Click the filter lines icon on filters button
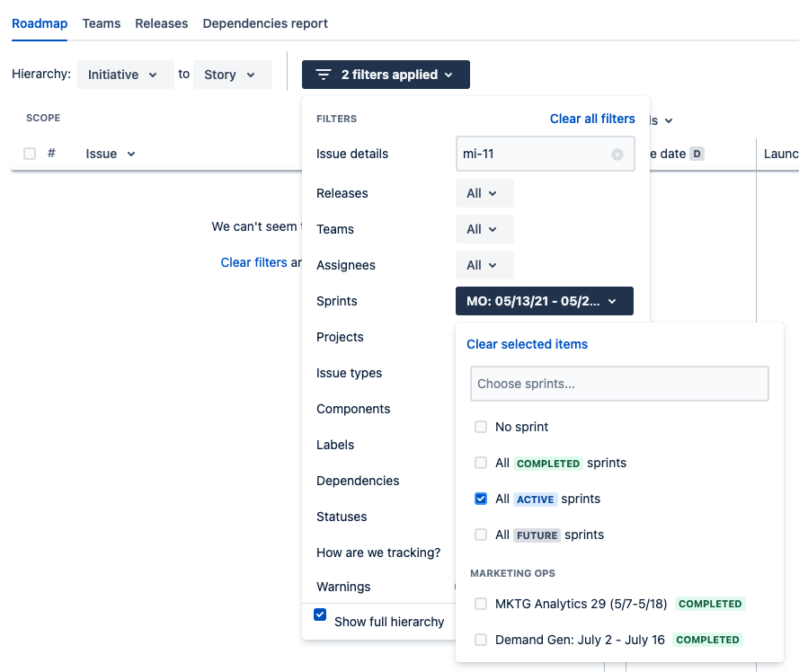This screenshot has width=799, height=672. [324, 75]
